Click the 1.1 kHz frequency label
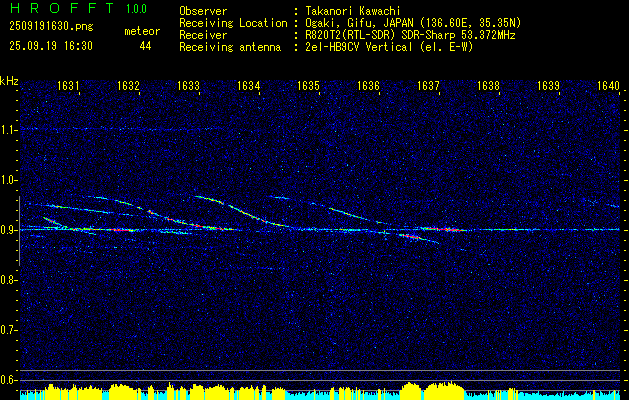This screenshot has height=400, width=629. coord(9,130)
